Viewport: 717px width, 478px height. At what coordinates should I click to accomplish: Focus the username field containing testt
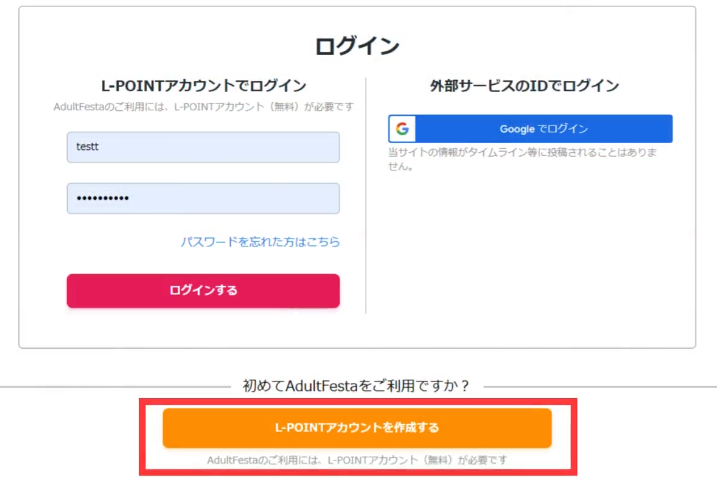203,147
